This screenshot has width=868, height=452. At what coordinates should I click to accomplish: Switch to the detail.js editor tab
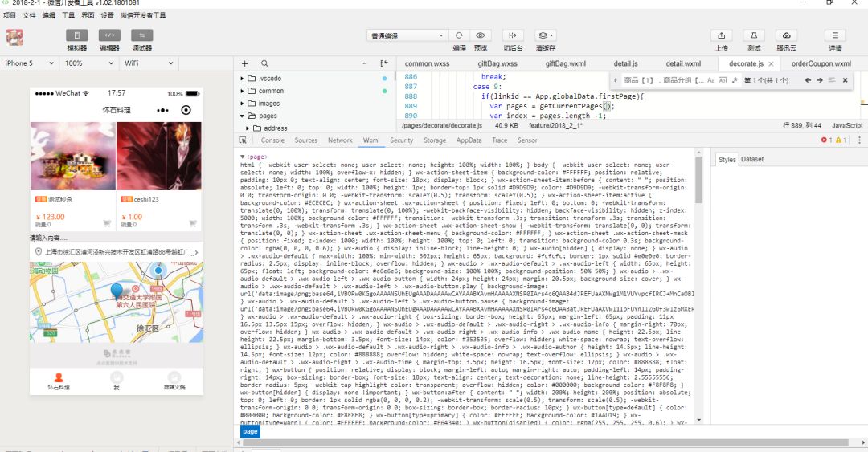click(x=625, y=63)
